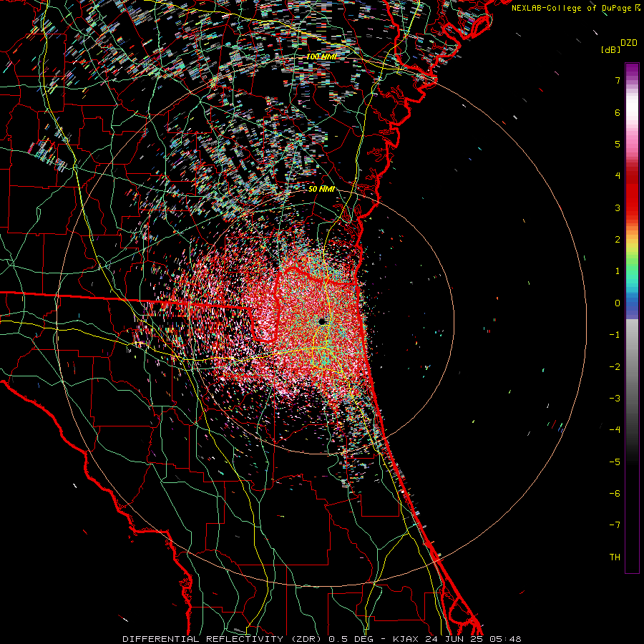The image size is (644, 644).
Task: Click the 7 tick label on color scale
Action: [x=618, y=80]
